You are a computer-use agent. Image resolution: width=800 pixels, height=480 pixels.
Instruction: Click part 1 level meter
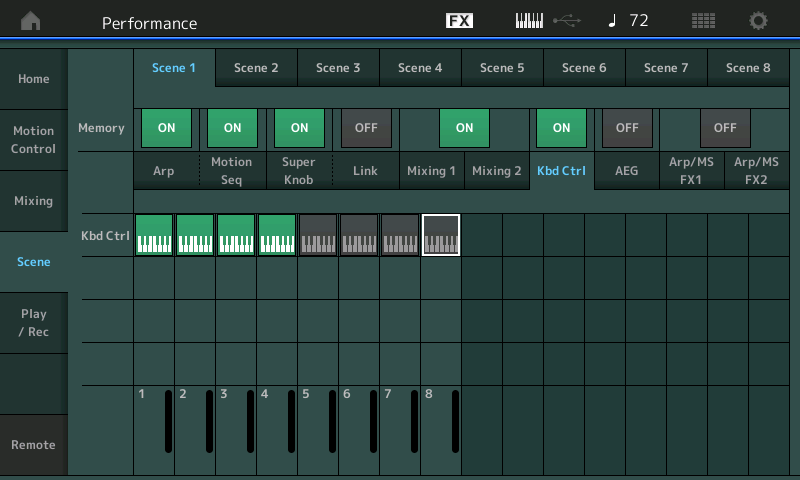[x=167, y=422]
